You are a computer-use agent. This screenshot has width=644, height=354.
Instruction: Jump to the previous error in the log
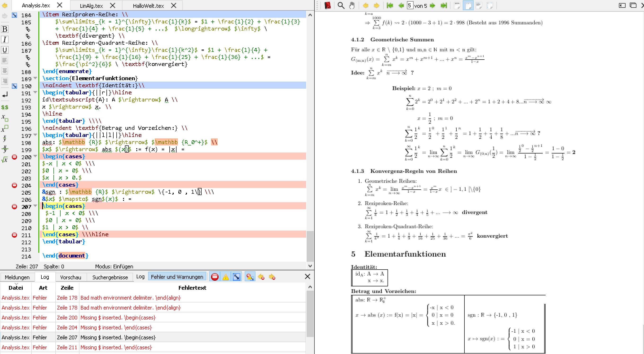click(x=261, y=277)
